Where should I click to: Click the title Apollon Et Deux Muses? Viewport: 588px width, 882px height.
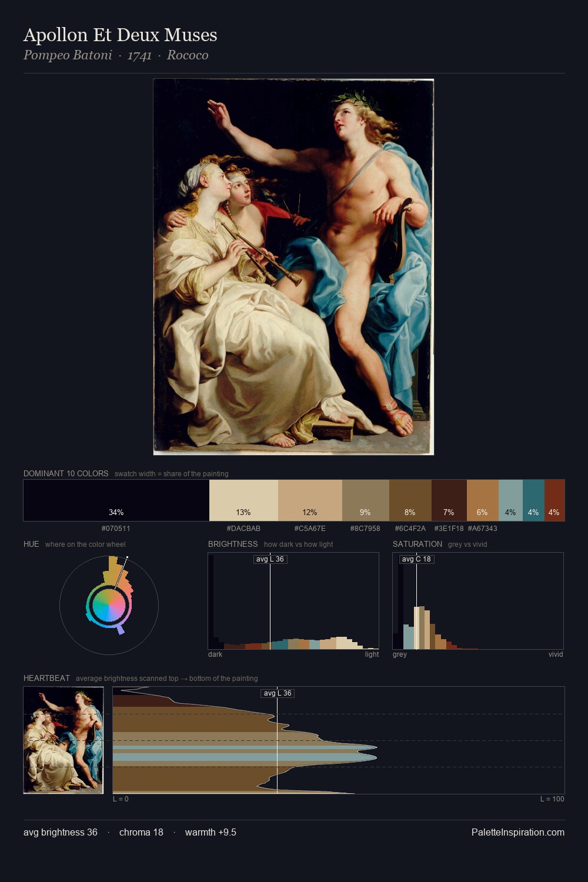[120, 35]
